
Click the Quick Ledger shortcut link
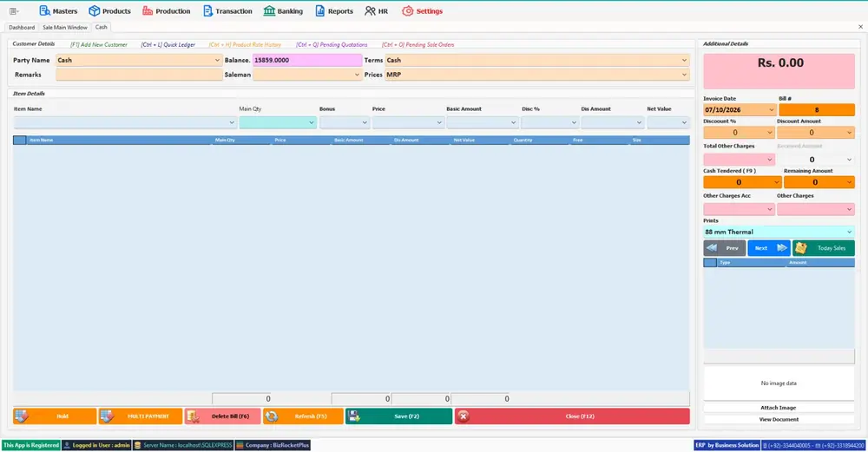click(168, 45)
